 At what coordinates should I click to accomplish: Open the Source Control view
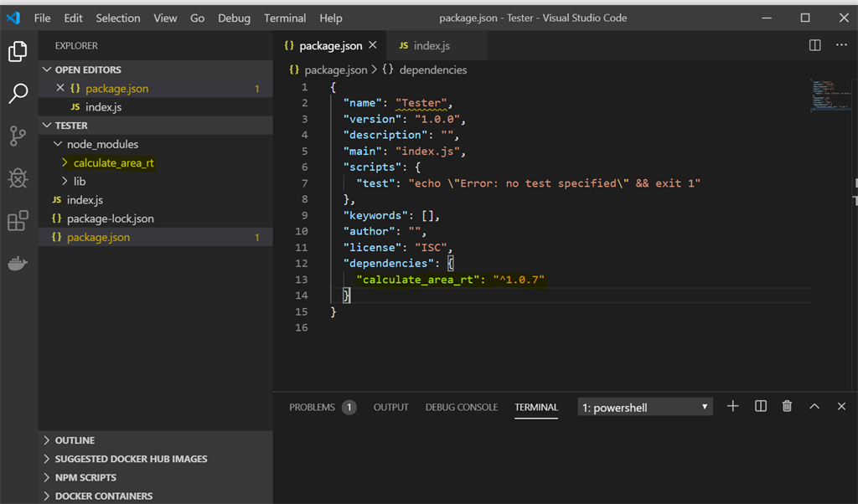point(18,135)
